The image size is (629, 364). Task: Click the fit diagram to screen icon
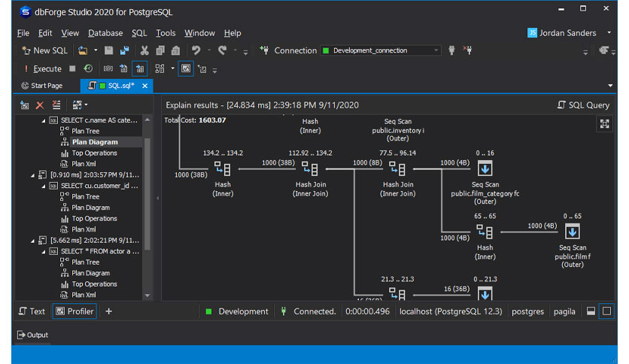click(604, 124)
